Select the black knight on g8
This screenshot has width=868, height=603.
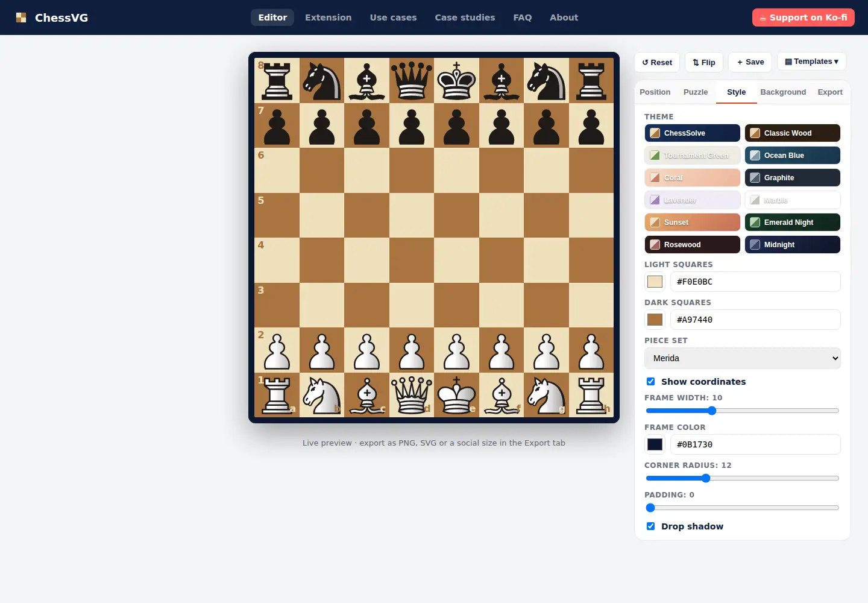pyautogui.click(x=546, y=80)
